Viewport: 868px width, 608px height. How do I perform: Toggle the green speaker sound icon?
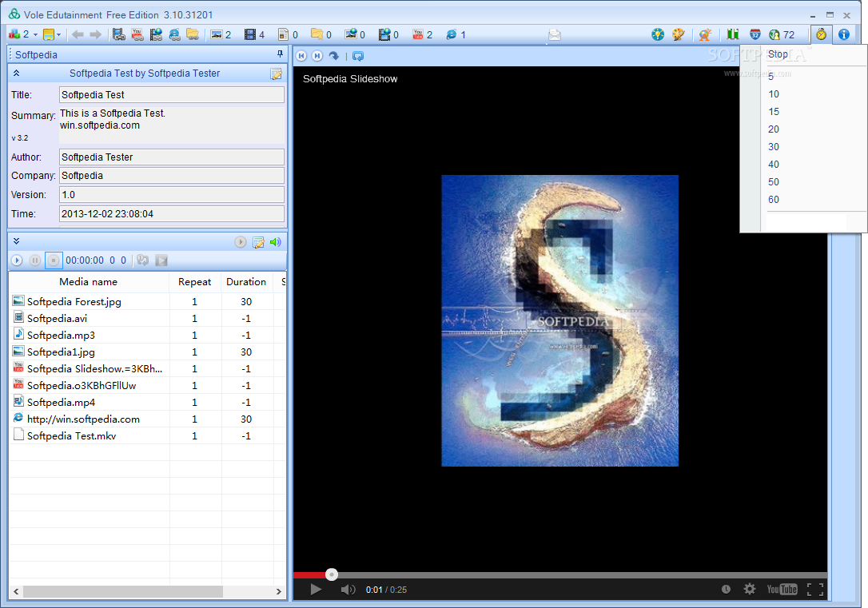click(x=275, y=242)
